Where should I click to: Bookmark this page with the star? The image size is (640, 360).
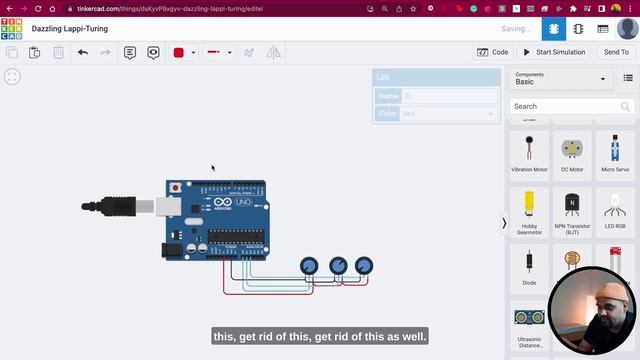[413, 9]
